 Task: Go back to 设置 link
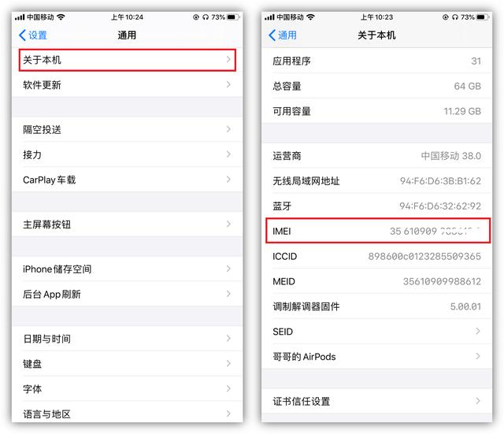(33, 35)
